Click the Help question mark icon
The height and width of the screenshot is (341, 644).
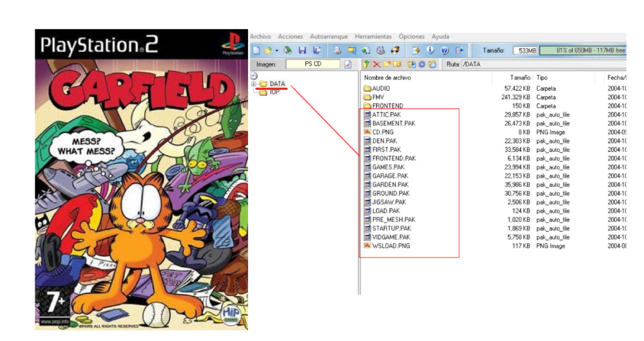444,50
